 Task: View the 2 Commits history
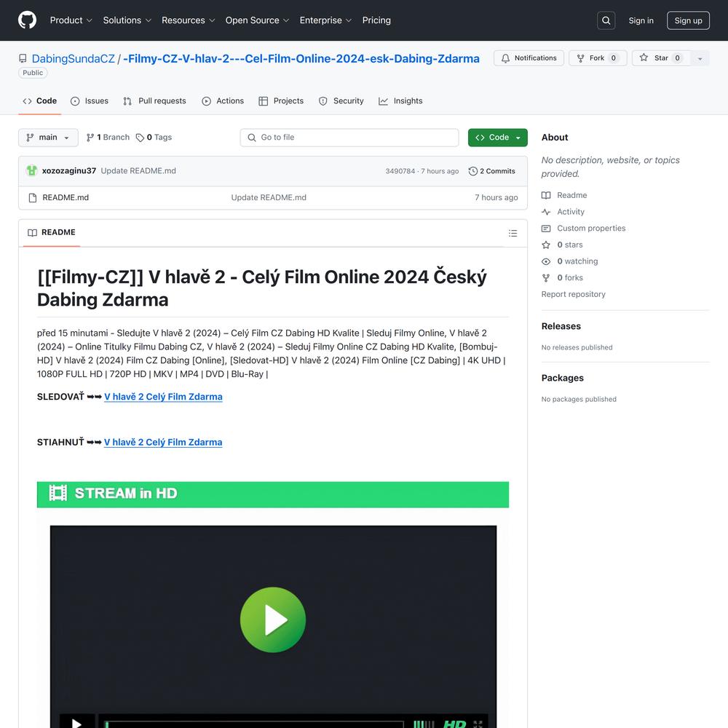pos(492,171)
